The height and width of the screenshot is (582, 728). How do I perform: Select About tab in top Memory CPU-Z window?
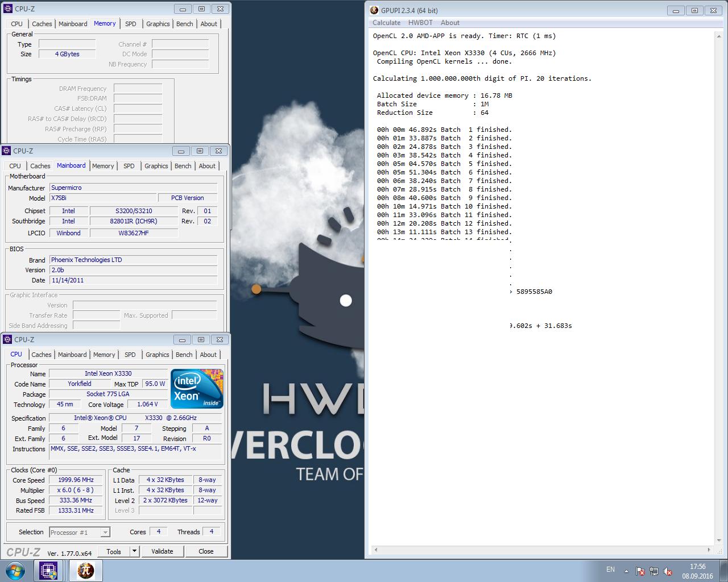[209, 24]
